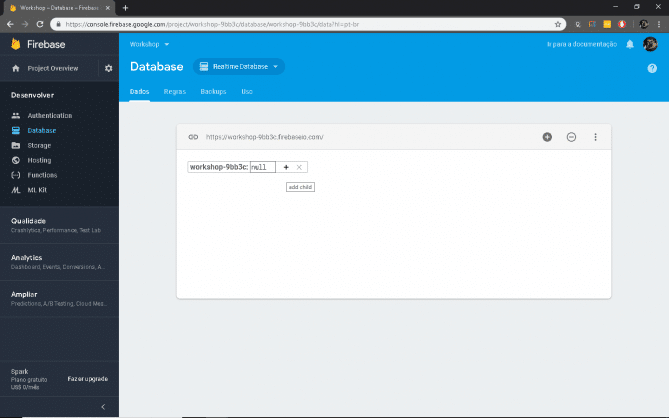Image resolution: width=669 pixels, height=418 pixels.
Task: Reload the browser page
Action: point(40,24)
